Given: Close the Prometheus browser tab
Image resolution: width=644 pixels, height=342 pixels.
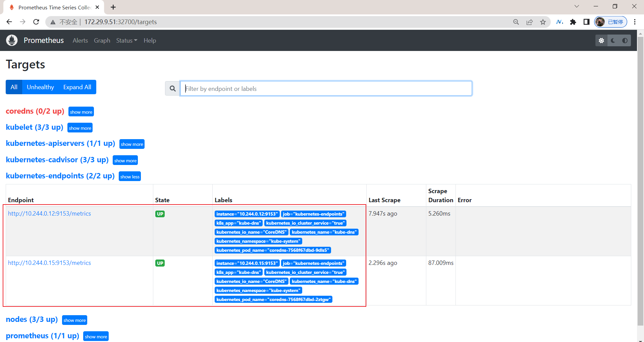Looking at the screenshot, I should [97, 7].
